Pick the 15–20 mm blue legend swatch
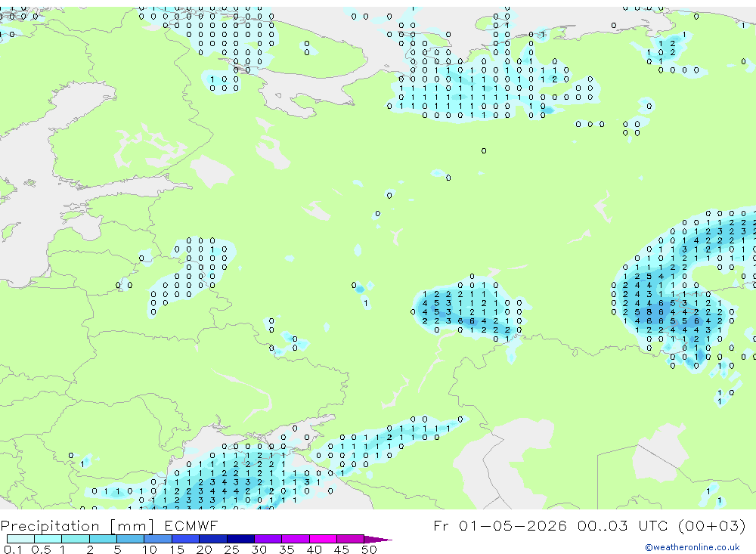The image size is (756, 554). (186, 539)
